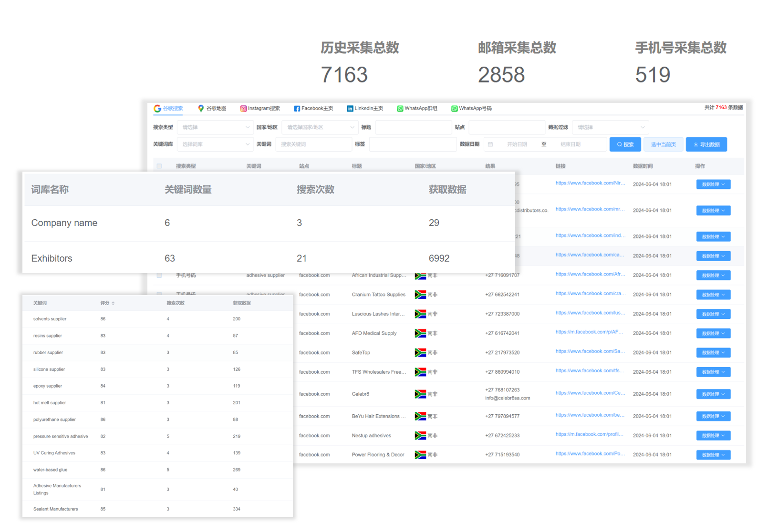
Task: Switch to the Instagram搜索 tab
Action: point(260,108)
